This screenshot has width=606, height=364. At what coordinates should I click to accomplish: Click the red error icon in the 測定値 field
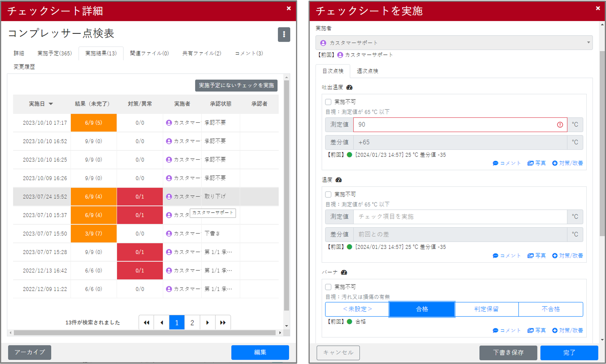point(560,125)
